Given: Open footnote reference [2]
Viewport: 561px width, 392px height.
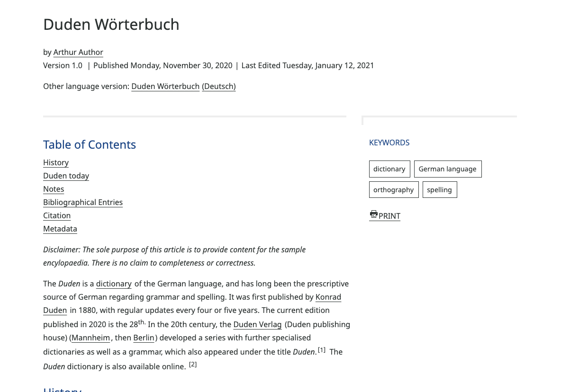Looking at the screenshot, I should [x=193, y=365].
